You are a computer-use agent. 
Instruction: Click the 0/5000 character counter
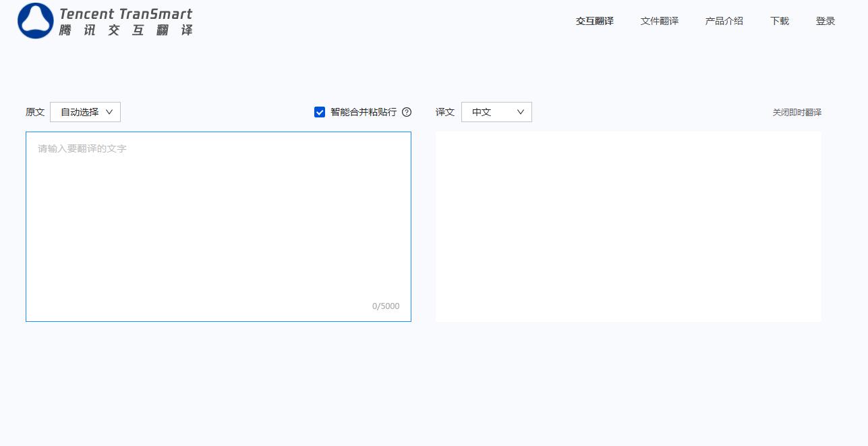click(386, 306)
